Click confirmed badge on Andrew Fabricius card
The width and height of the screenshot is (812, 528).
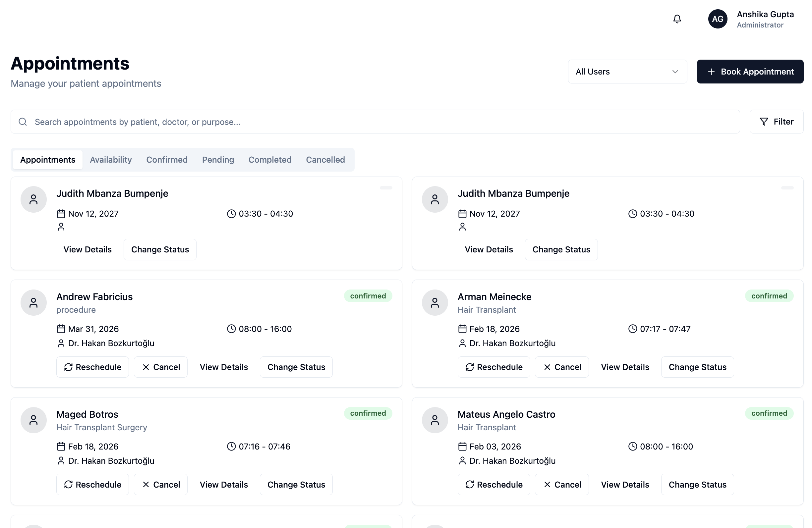click(368, 296)
